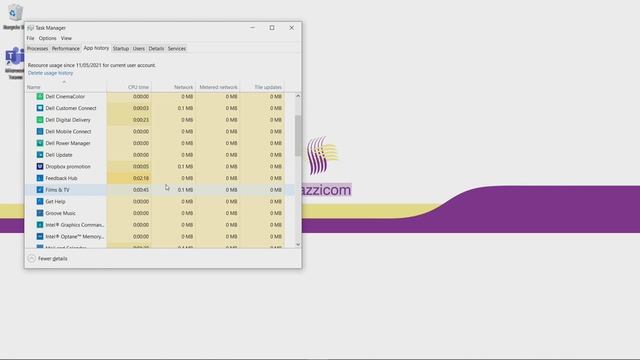Select the Dell CinemaColor row name
640x360 pixels.
pos(65,97)
